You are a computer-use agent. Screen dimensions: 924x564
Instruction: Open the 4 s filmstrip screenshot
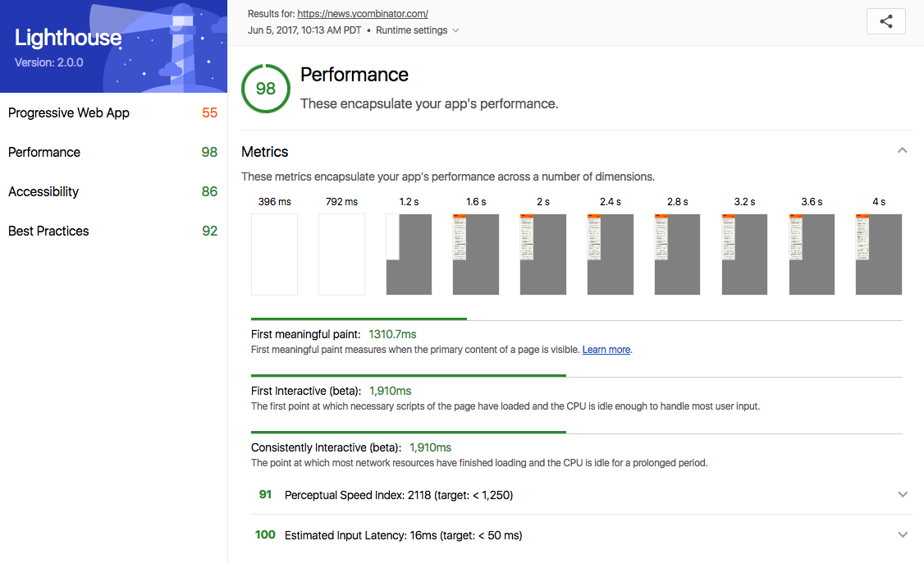coord(878,254)
